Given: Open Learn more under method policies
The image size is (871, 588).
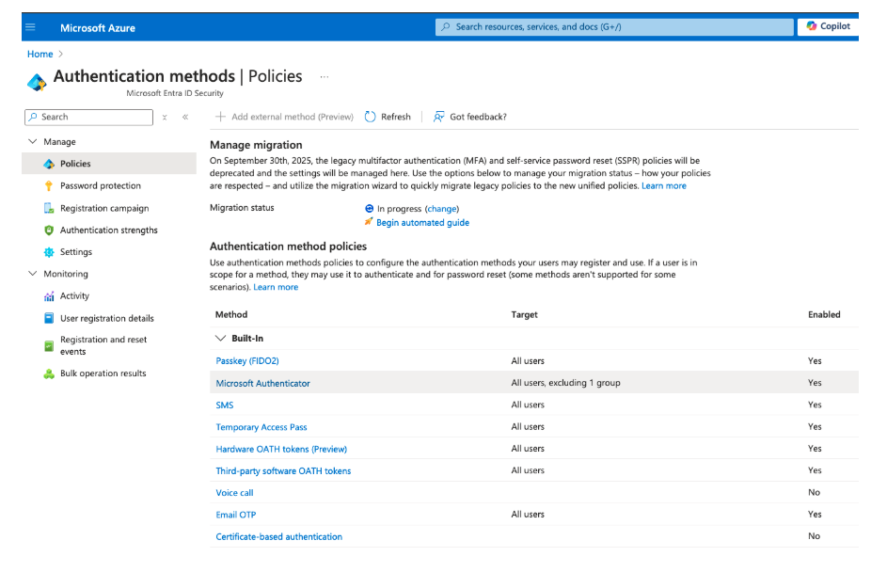Looking at the screenshot, I should [276, 287].
